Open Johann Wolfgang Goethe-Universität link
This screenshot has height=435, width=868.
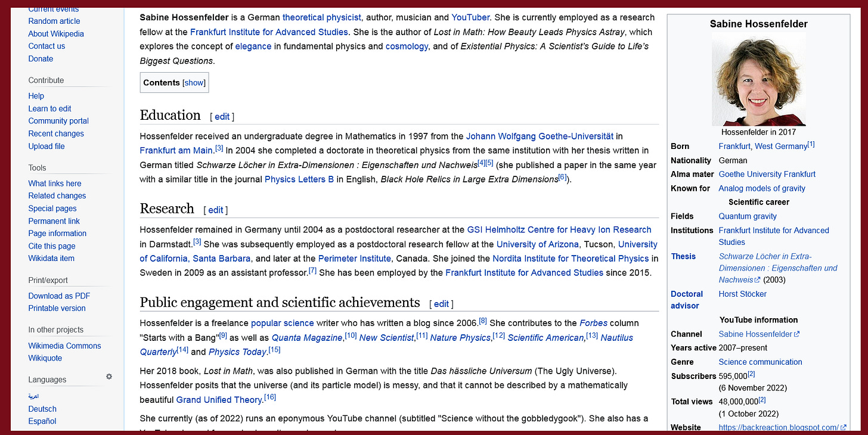(x=540, y=136)
